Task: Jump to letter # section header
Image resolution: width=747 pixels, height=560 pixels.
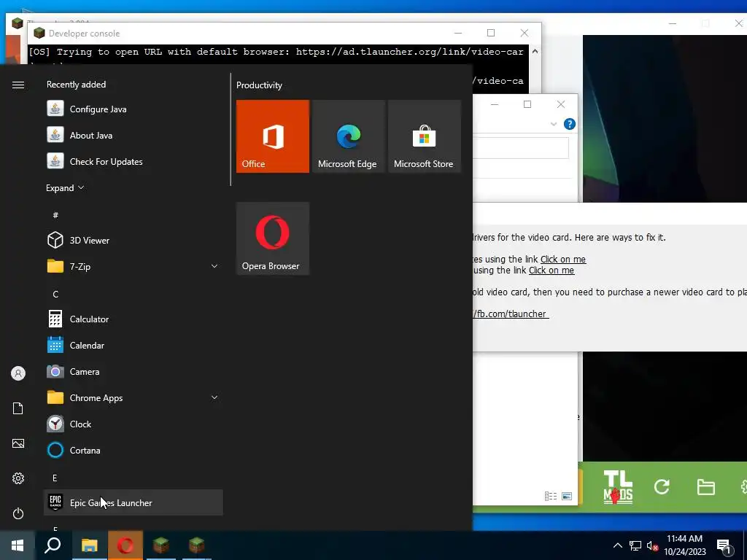Action: [x=55, y=215]
